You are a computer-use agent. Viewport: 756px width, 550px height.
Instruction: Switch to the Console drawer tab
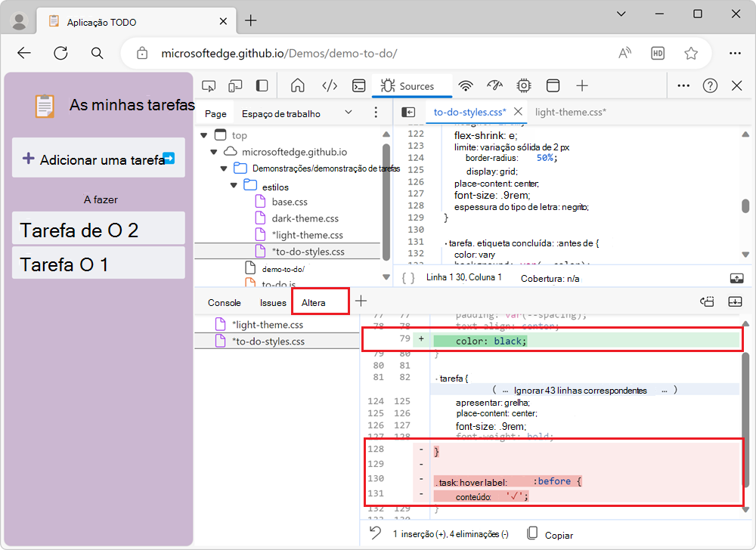pyautogui.click(x=225, y=302)
